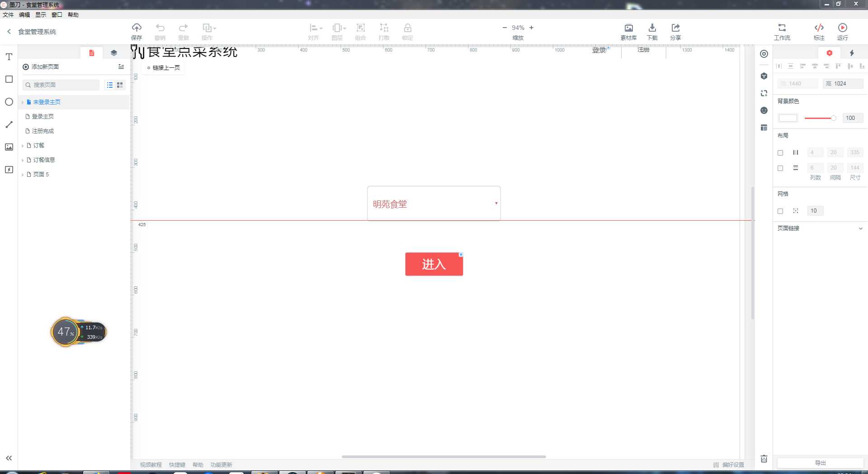Run the prototype with 运行

(x=843, y=32)
